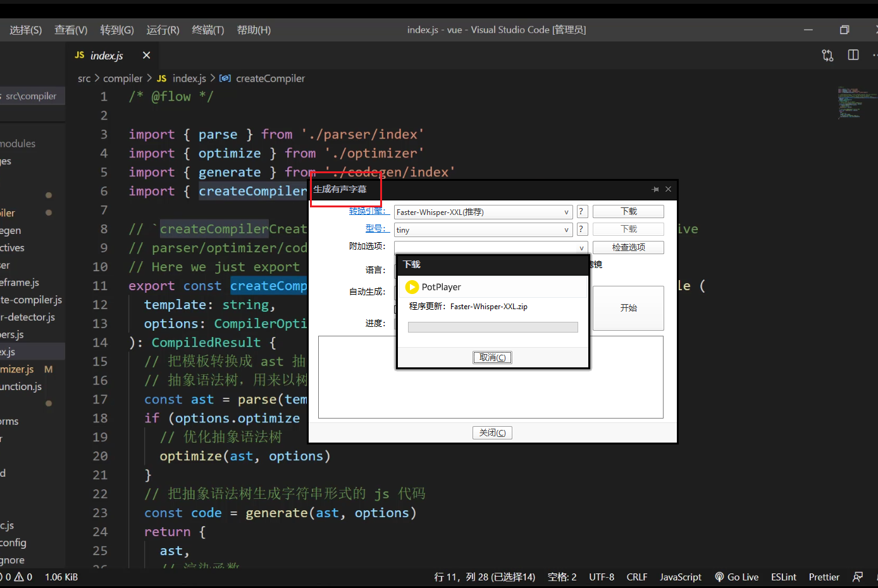Click the large 开始 button

coord(628,308)
